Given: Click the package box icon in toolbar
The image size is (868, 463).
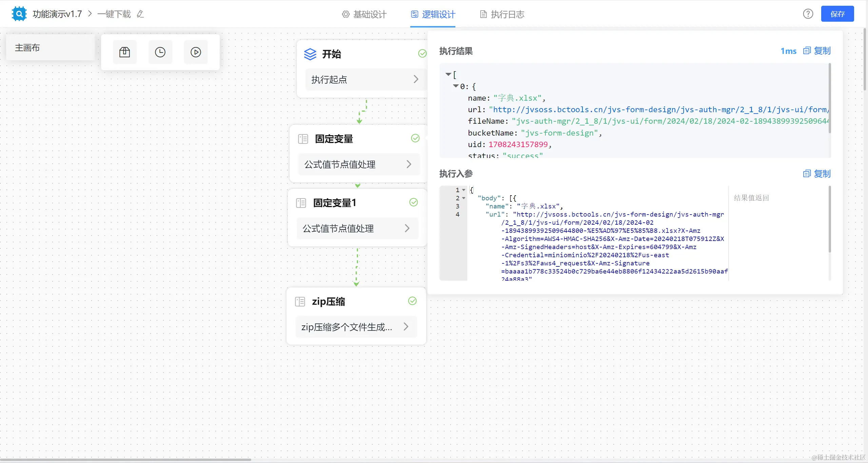Looking at the screenshot, I should 124,52.
